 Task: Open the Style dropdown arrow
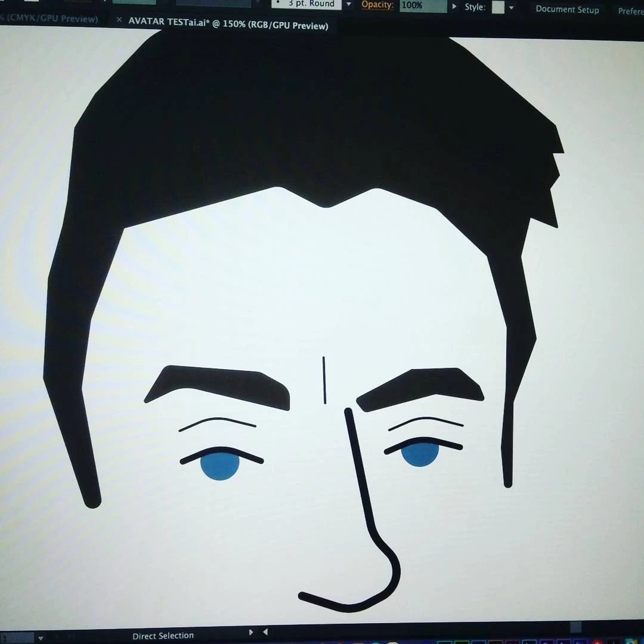[511, 8]
